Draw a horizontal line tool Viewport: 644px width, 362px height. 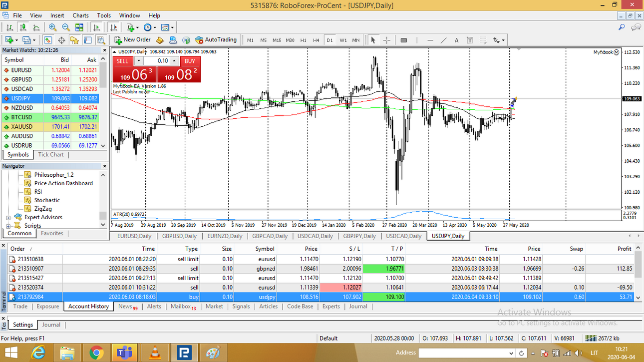[x=430, y=40]
